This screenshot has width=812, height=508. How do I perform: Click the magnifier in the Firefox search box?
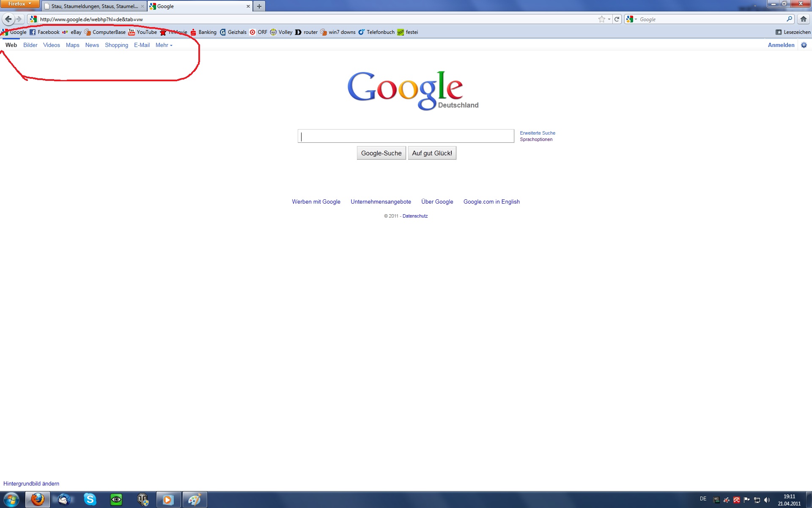click(x=789, y=19)
